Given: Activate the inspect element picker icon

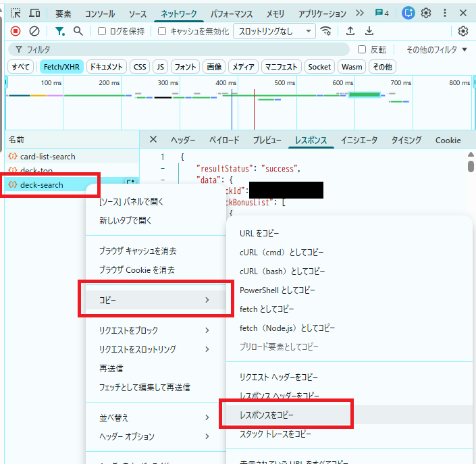Looking at the screenshot, I should (16, 13).
